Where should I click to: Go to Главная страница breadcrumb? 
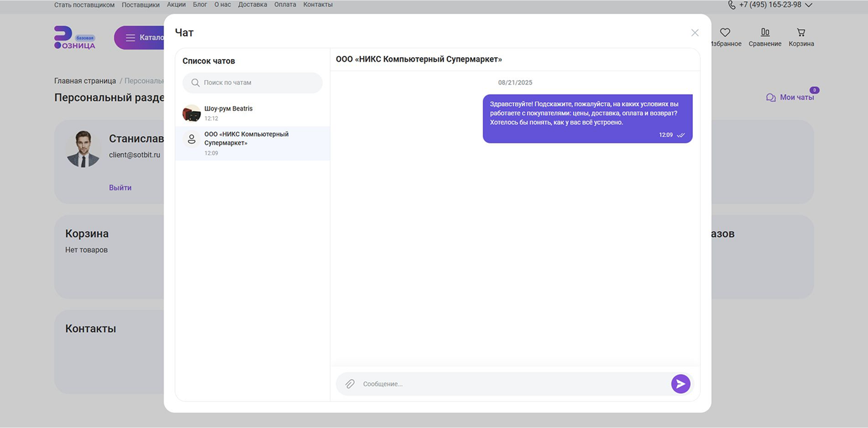click(85, 81)
